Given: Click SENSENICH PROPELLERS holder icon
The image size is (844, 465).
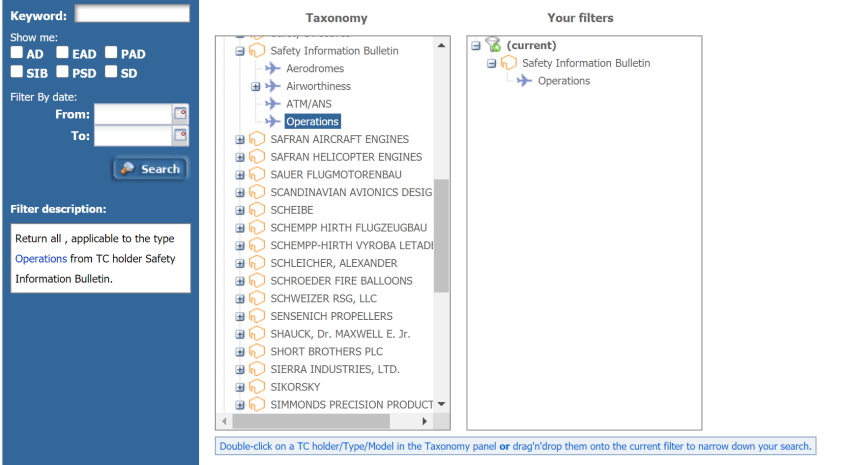Looking at the screenshot, I should (257, 316).
